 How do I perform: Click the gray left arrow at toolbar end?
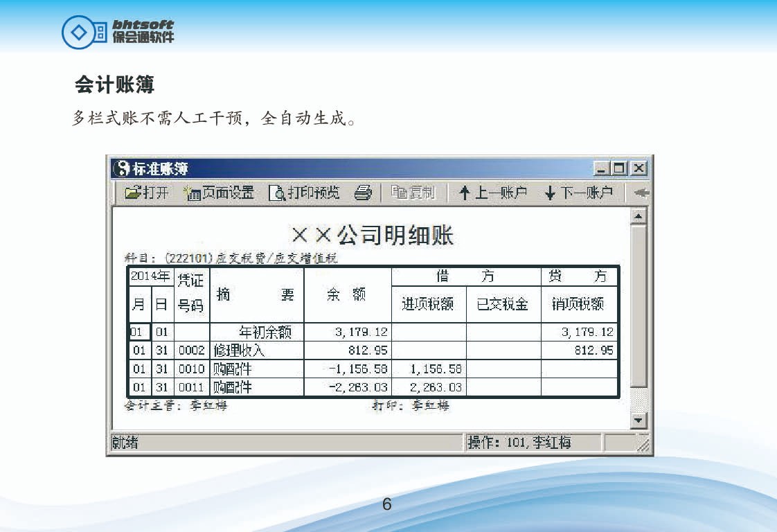click(x=641, y=193)
